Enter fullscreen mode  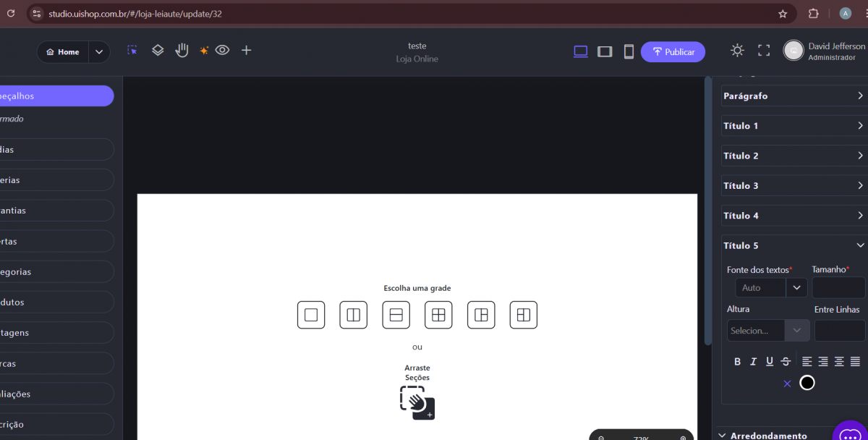(764, 51)
